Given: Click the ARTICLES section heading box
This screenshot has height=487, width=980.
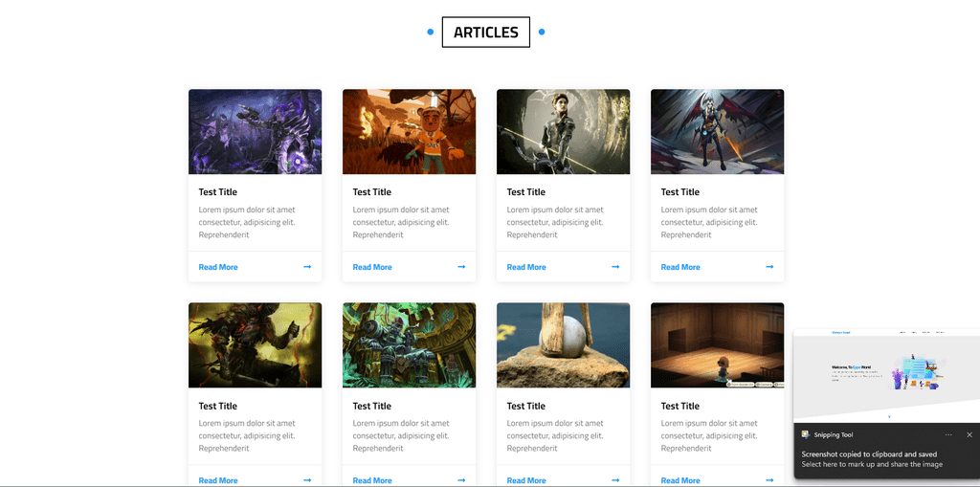Looking at the screenshot, I should coord(485,32).
